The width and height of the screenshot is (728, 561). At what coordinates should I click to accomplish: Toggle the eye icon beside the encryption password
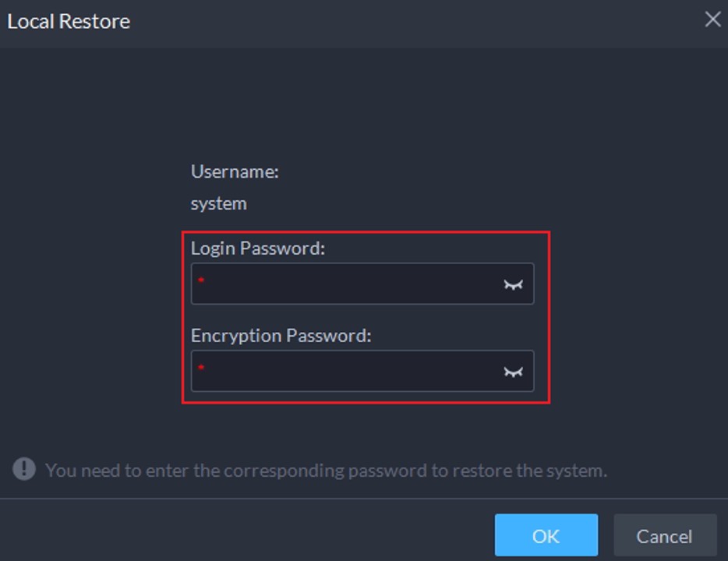point(512,372)
